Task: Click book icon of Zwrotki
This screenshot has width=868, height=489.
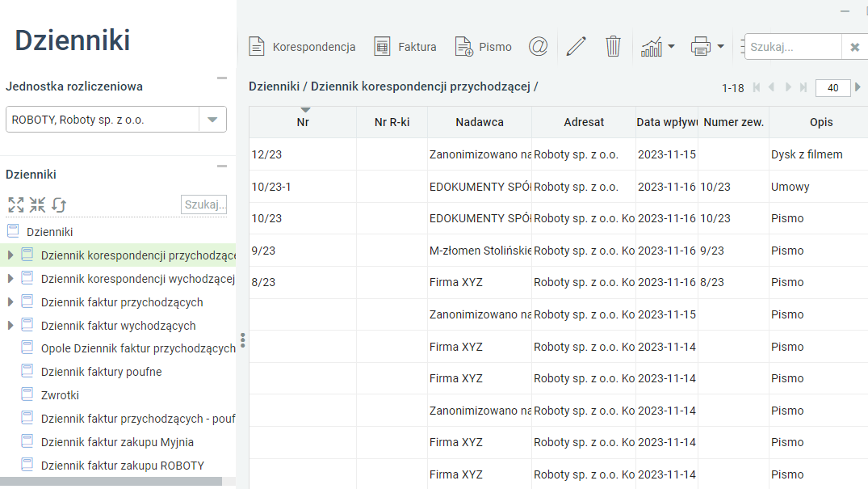Action: point(27,394)
